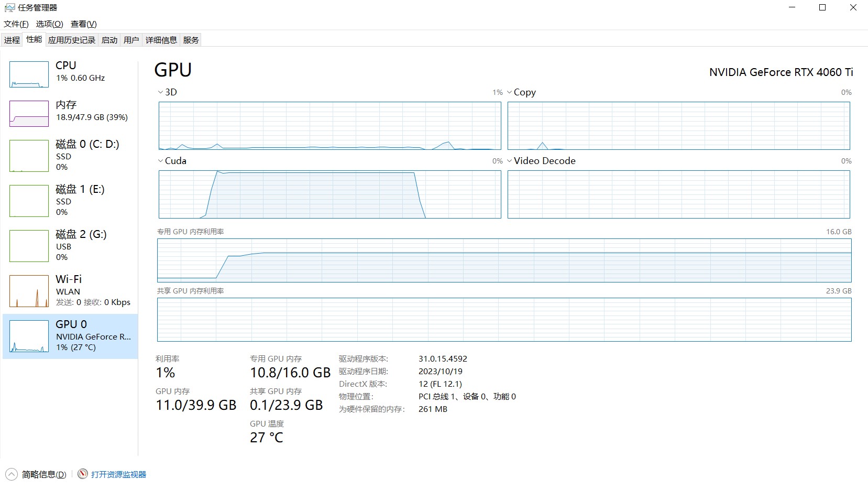Switch to the 用户 tab
The image size is (868, 490).
click(x=131, y=40)
